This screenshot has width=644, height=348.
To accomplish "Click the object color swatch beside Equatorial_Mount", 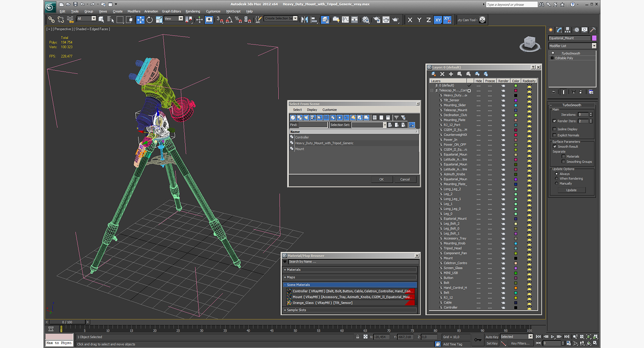I will (x=594, y=38).
